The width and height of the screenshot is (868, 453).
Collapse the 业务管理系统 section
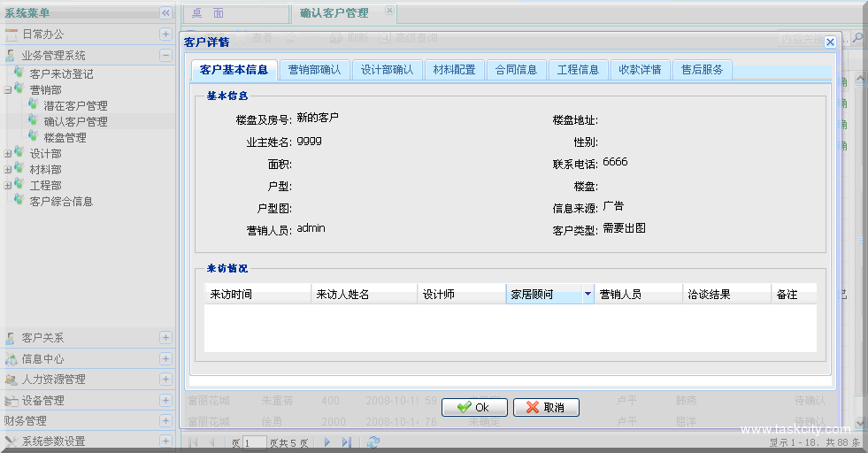coord(165,55)
